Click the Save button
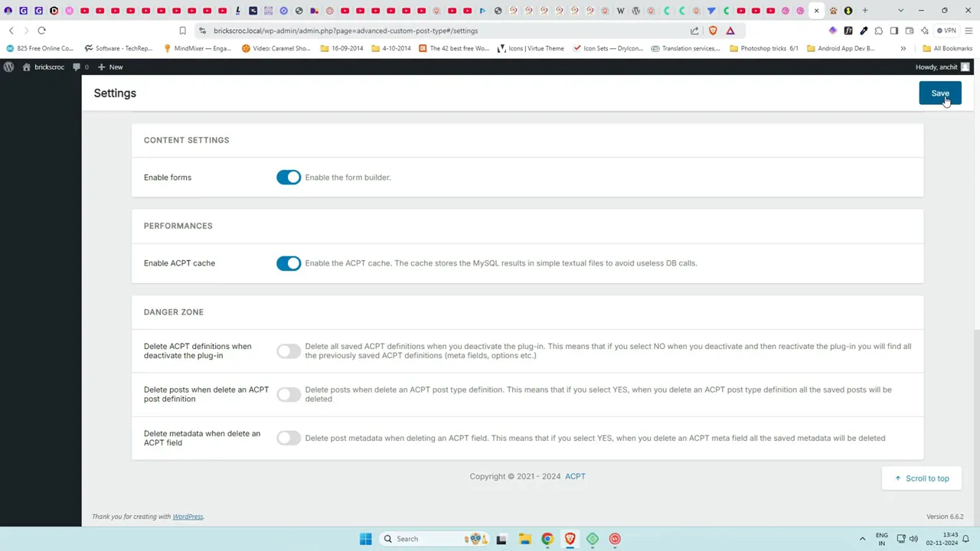The height and width of the screenshot is (551, 980). pos(940,93)
